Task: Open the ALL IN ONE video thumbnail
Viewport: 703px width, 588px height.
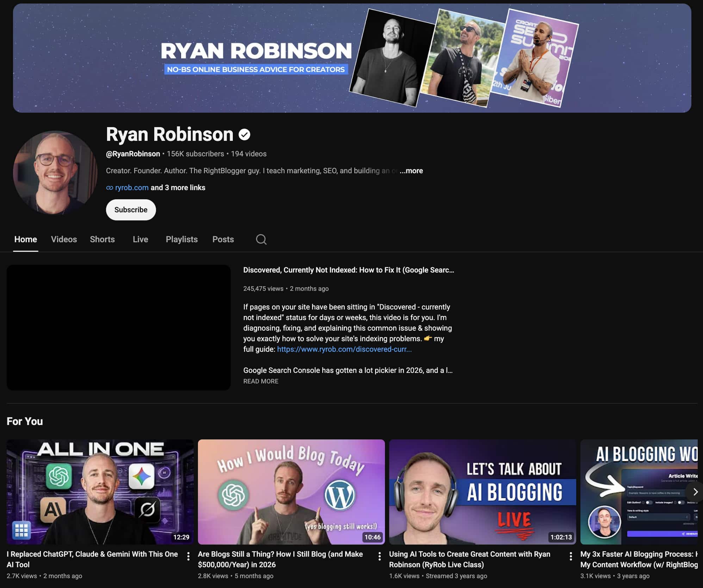Action: click(x=100, y=492)
